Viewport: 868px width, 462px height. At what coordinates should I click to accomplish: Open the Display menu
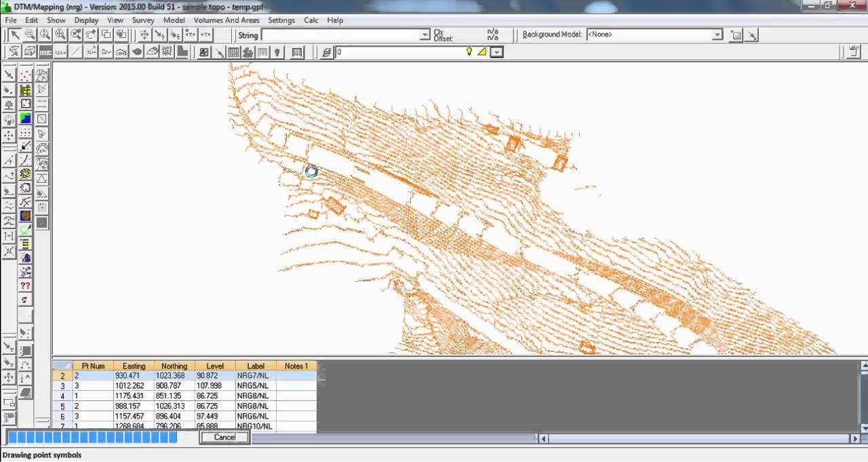[86, 20]
